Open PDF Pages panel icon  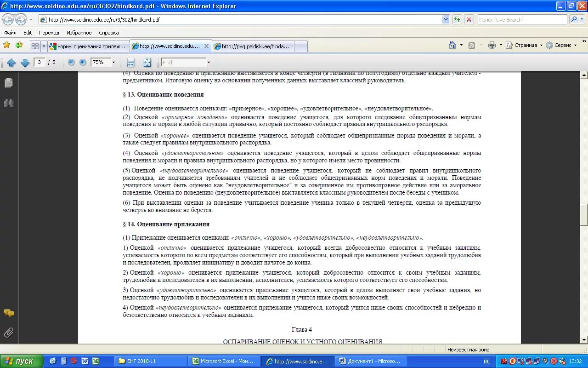[9, 83]
